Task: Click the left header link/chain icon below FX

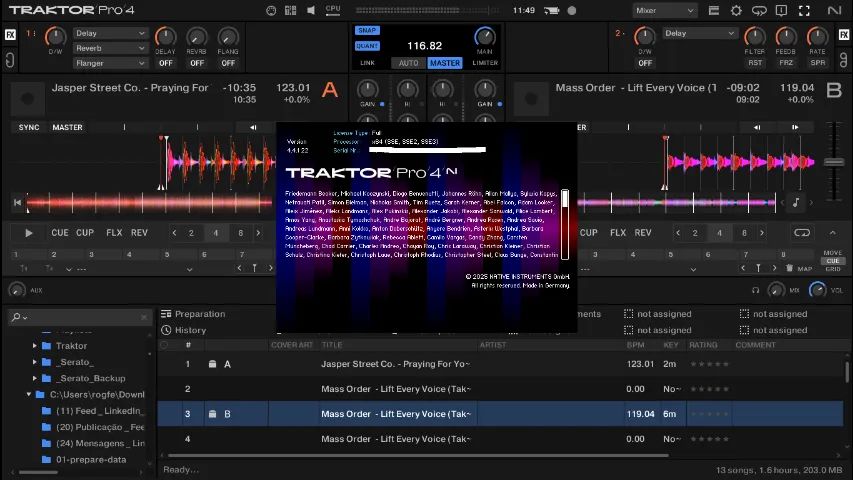Action: coord(10,59)
